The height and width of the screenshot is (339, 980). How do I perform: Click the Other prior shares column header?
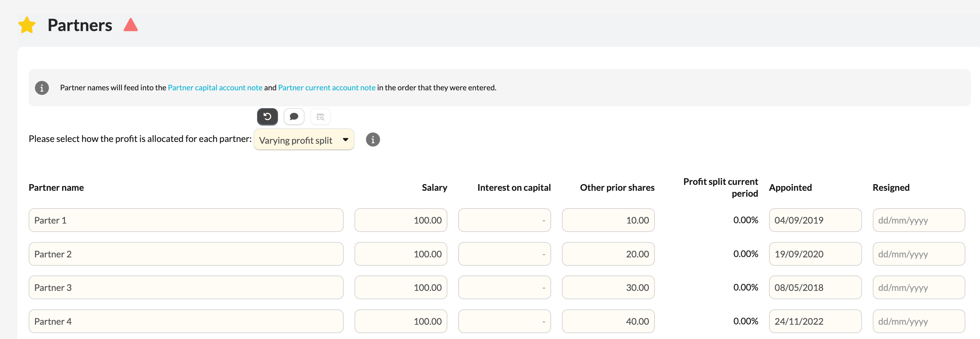point(617,188)
